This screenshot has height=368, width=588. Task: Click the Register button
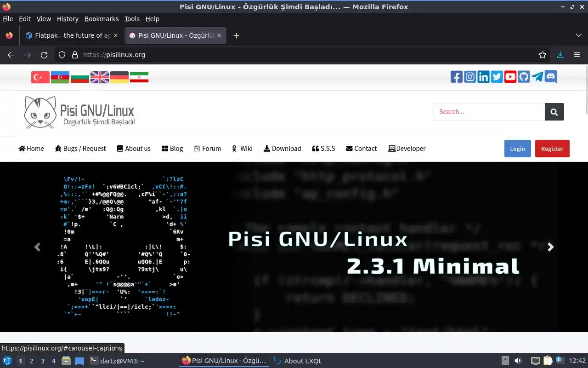pyautogui.click(x=552, y=149)
